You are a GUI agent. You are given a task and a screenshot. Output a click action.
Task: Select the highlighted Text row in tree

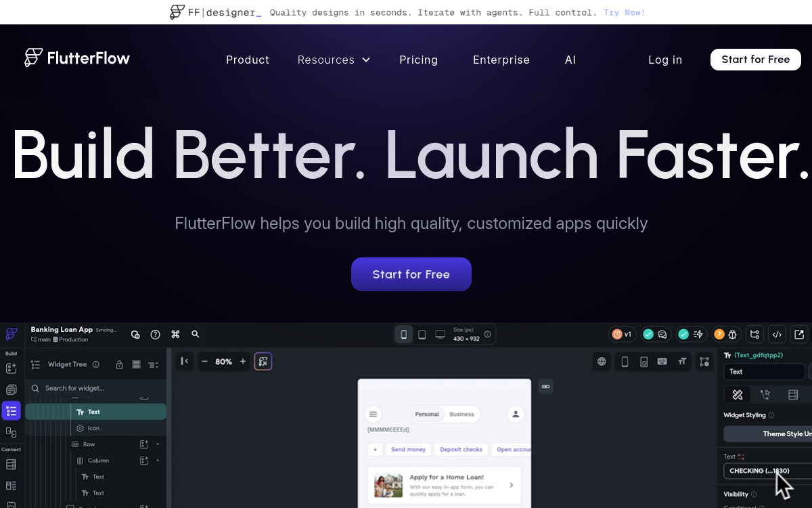[95, 412]
